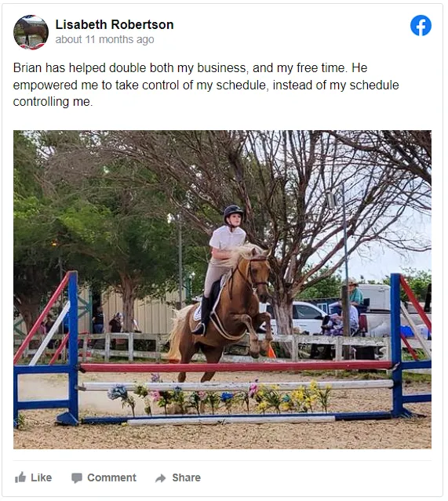The height and width of the screenshot is (501, 448).
Task: Click the flowers beneath the jump
Action: pyautogui.click(x=219, y=397)
